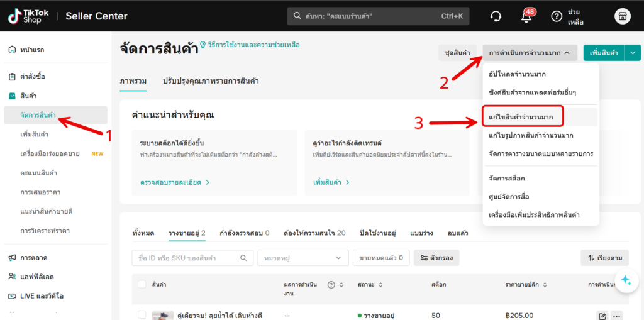Image resolution: width=644 pixels, height=320 pixels.
Task: Expand the arrow next to เพิ่มสินค้า
Action: [632, 53]
